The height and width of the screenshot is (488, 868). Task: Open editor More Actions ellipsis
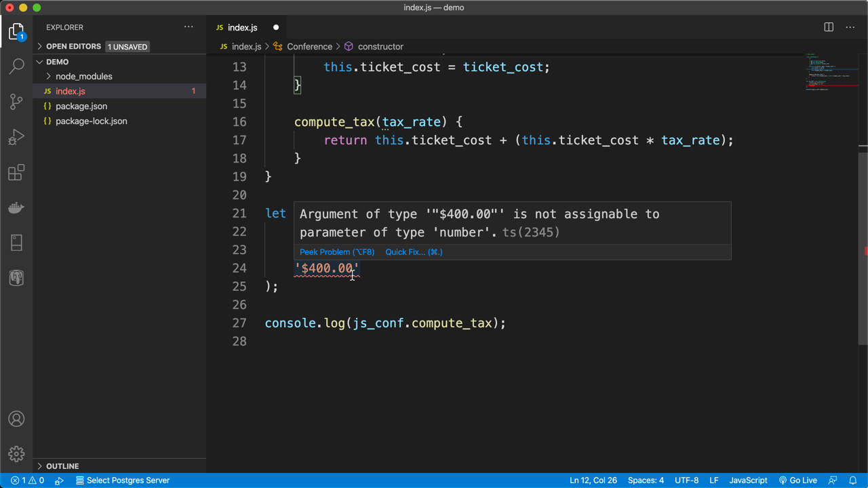pos(850,27)
